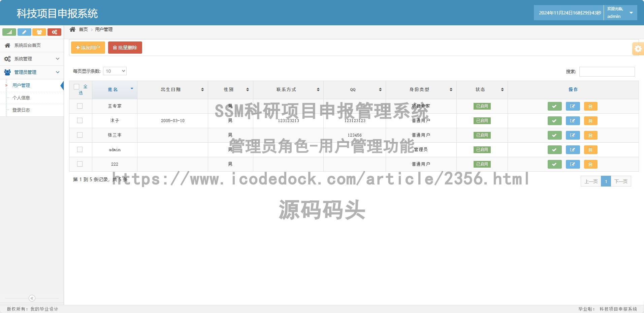Check the box for 222 row
Image resolution: width=644 pixels, height=313 pixels.
click(80, 164)
